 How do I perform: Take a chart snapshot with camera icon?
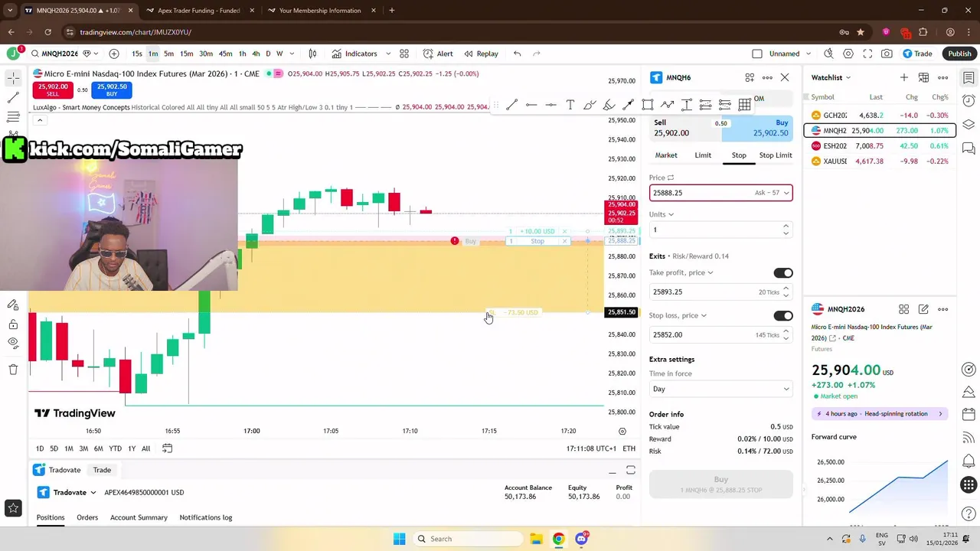pyautogui.click(x=887, y=54)
